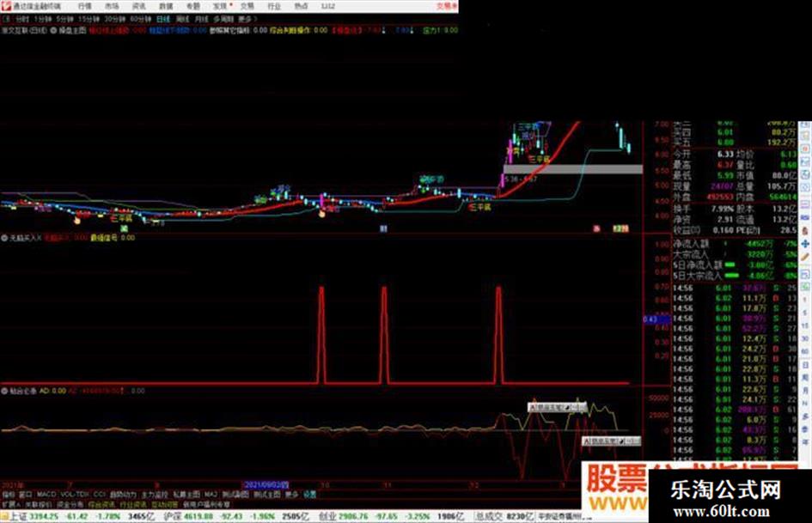The image size is (812, 523).
Task: Click the blue cross move icon in right sidebar
Action: pos(805,243)
